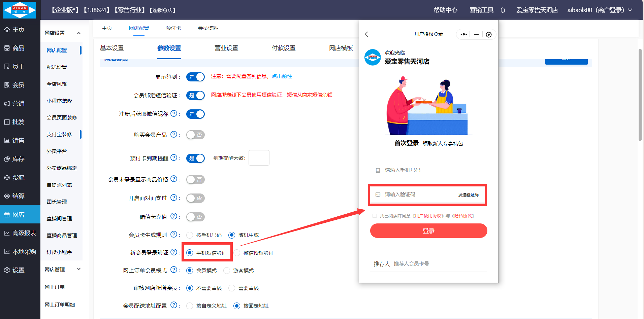Open the 营业设置 tab
Viewport: 644px width, 319px height.
(x=226, y=48)
